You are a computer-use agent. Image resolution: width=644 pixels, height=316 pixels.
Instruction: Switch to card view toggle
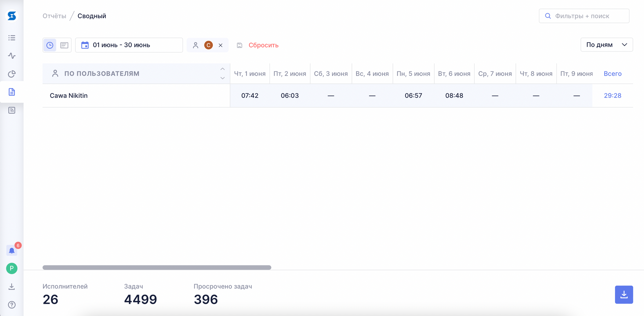coord(64,45)
